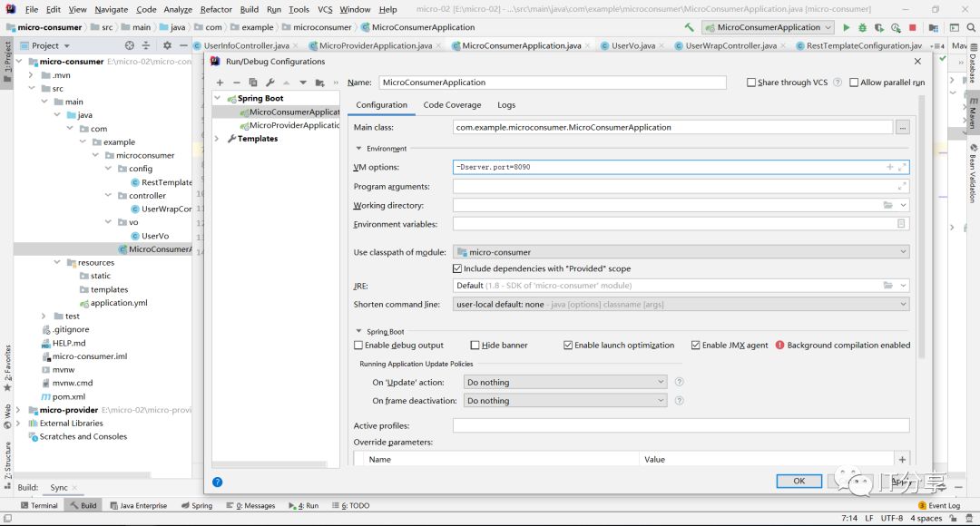Click the locate-file target icon in Project panel
The height and width of the screenshot is (526, 980).
pyautogui.click(x=130, y=45)
